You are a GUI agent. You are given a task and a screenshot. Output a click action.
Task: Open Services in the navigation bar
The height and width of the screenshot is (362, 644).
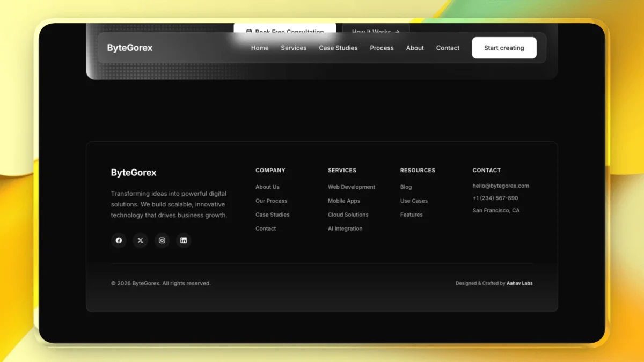(x=294, y=48)
